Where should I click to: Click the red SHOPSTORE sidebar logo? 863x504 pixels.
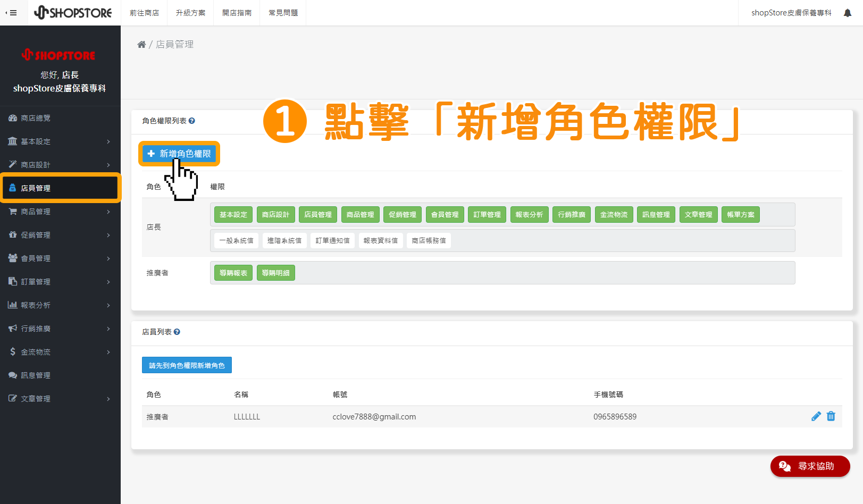click(58, 55)
